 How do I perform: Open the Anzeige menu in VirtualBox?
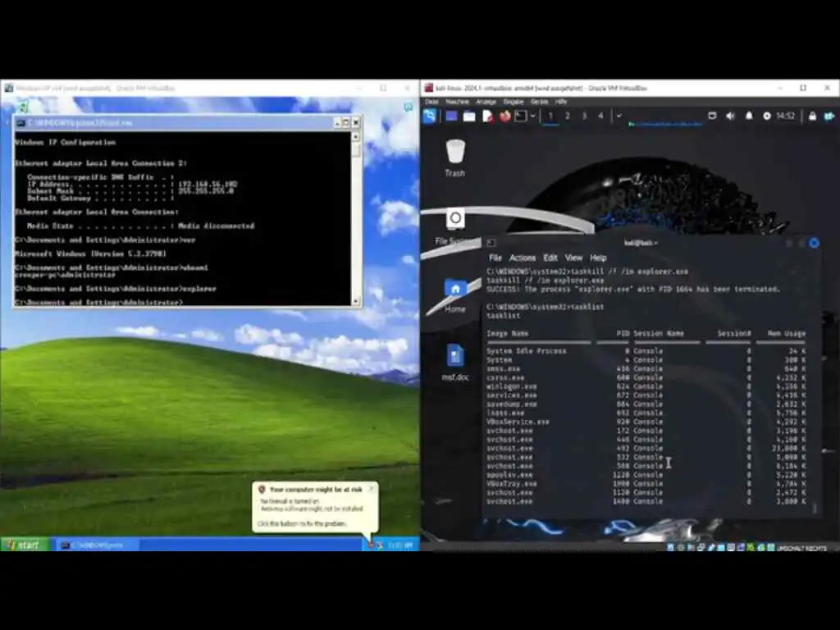click(x=486, y=102)
